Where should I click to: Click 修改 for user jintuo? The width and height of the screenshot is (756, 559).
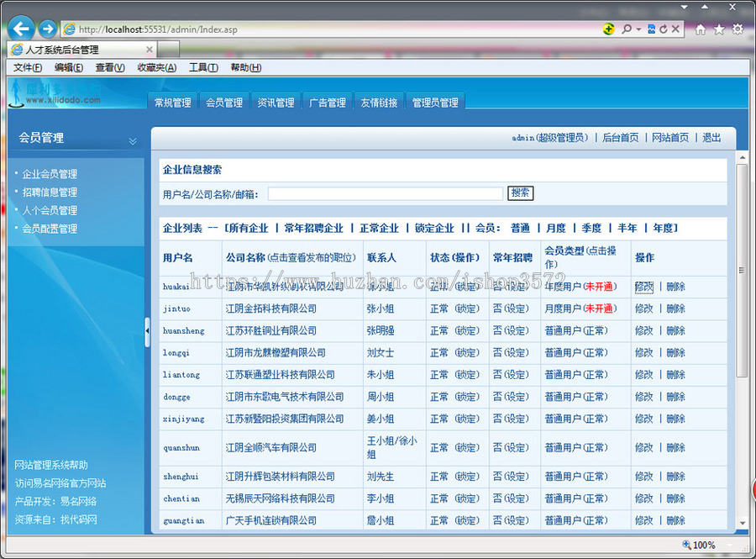click(644, 309)
